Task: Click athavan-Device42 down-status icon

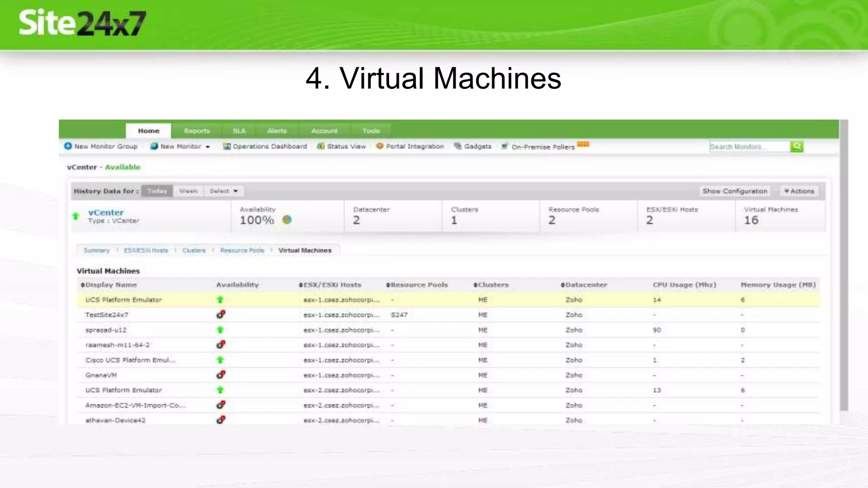Action: 220,420
